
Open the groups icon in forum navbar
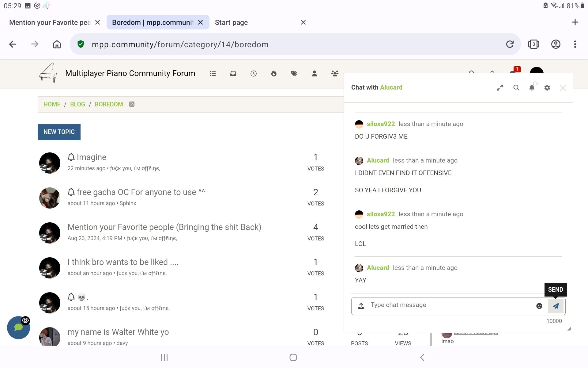[335, 74]
